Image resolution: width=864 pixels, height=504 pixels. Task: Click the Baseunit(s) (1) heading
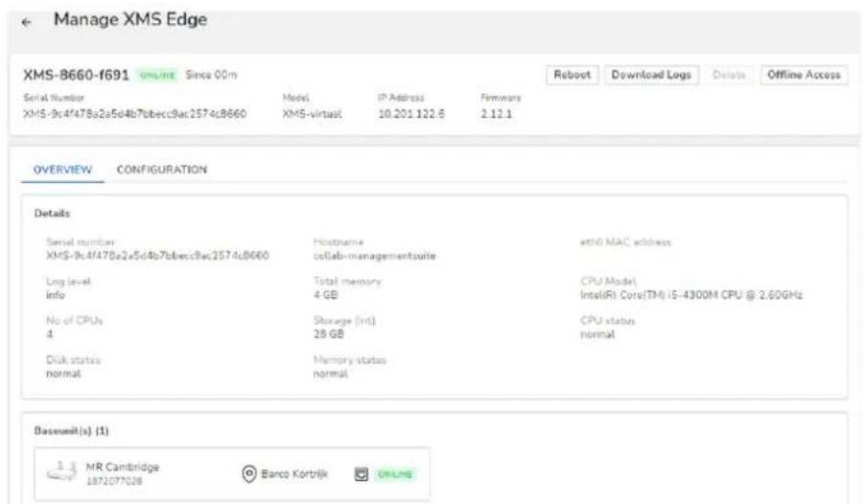pyautogui.click(x=71, y=431)
